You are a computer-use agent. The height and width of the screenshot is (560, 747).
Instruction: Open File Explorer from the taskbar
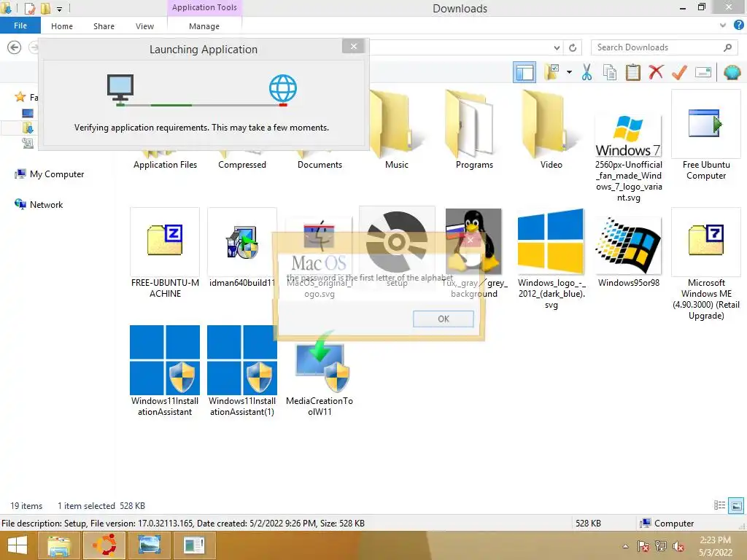[59, 545]
